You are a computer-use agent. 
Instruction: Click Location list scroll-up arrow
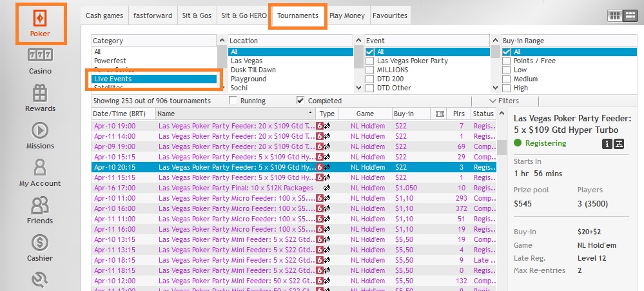tap(358, 40)
